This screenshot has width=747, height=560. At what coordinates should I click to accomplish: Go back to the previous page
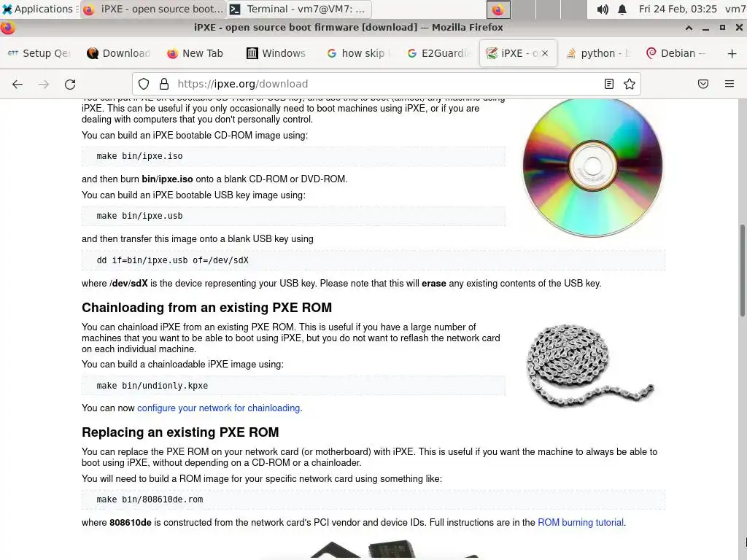pos(18,85)
